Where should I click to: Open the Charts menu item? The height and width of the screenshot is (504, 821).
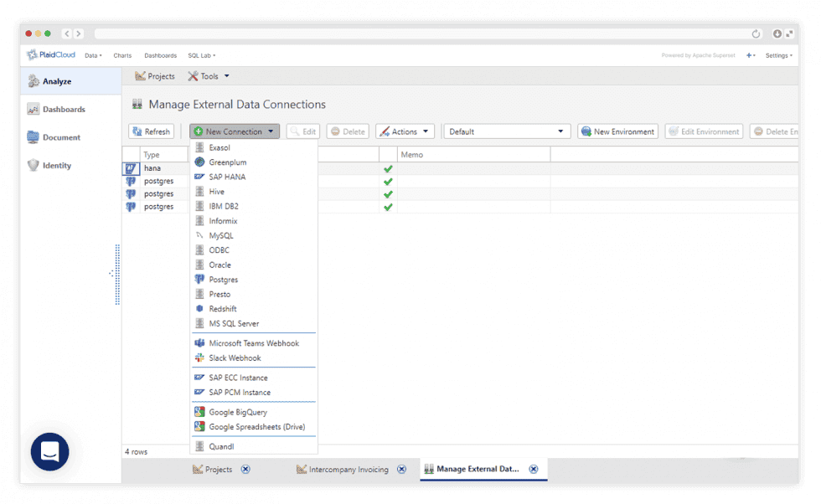(122, 55)
